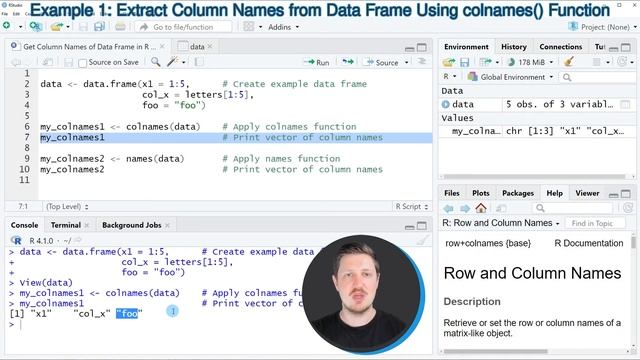This screenshot has height=360, width=640.
Task: Open the Row and Column Names topic dropdown
Action: [501, 223]
